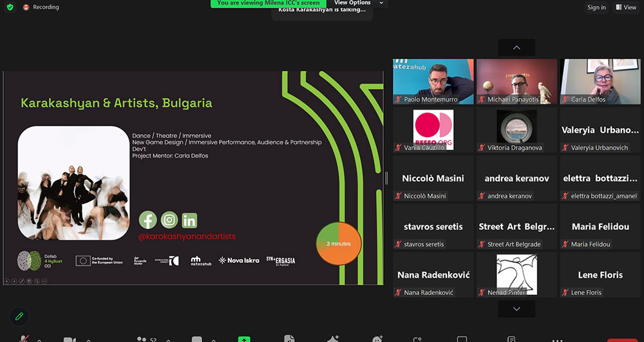Toggle the video camera button
The height and width of the screenshot is (342, 644).
tap(69, 339)
